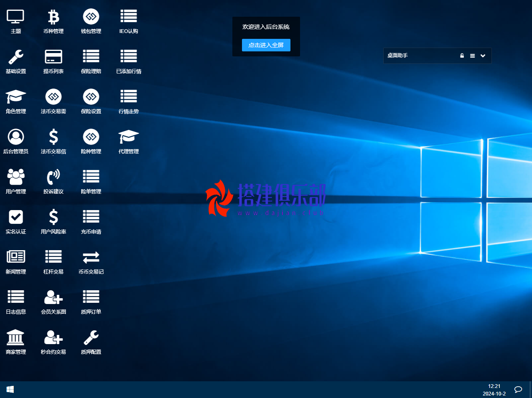Image resolution: width=532 pixels, height=398 pixels.
Task: Open 质押配置 wrench icon
Action: tap(91, 342)
